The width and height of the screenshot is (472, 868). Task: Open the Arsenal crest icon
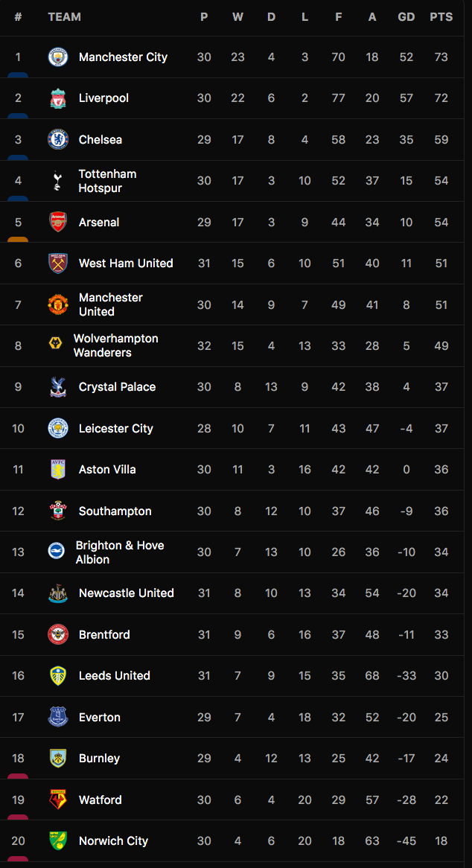58,222
